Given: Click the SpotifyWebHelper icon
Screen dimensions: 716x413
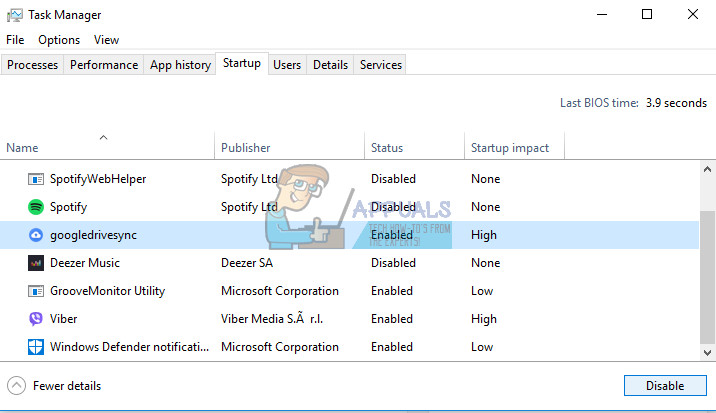Looking at the screenshot, I should coord(35,179).
